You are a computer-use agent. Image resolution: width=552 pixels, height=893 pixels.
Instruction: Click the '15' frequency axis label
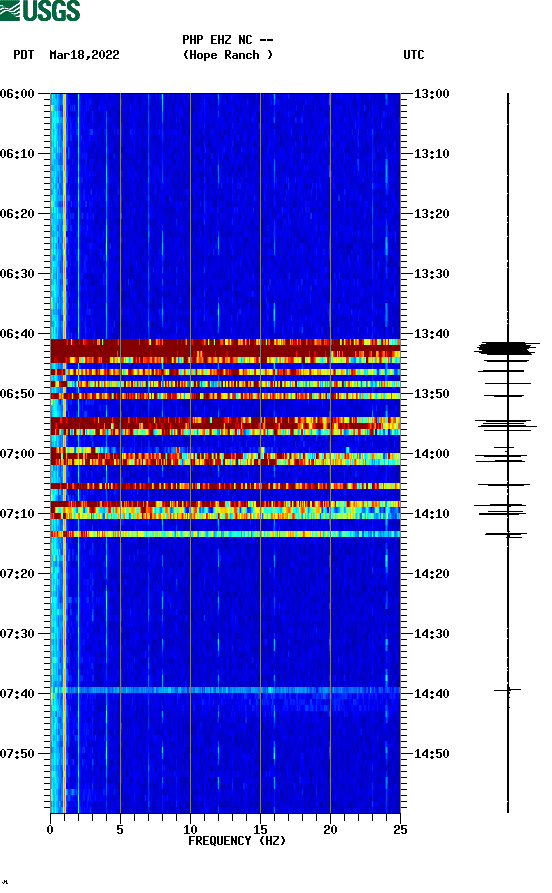(x=260, y=829)
